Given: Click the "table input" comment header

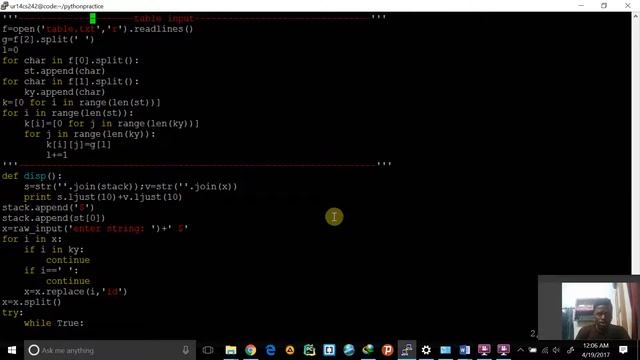Looking at the screenshot, I should 164,18.
